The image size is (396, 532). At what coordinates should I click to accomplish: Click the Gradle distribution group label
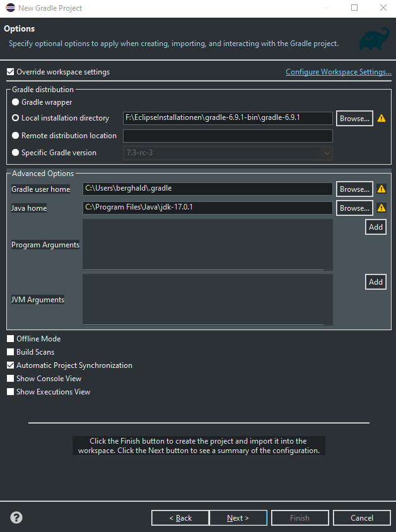[x=43, y=89]
